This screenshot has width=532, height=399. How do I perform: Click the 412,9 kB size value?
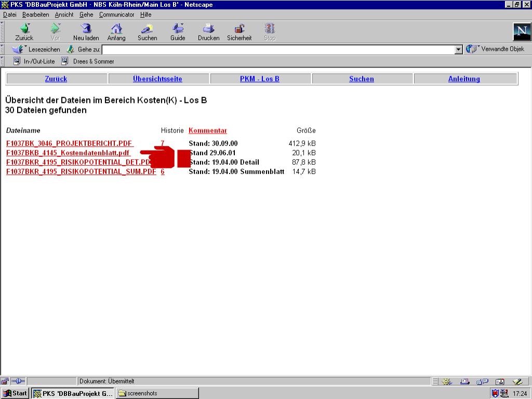[302, 143]
